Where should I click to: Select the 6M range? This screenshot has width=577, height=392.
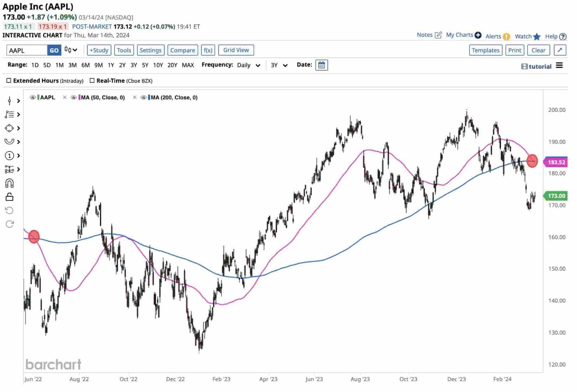85,65
